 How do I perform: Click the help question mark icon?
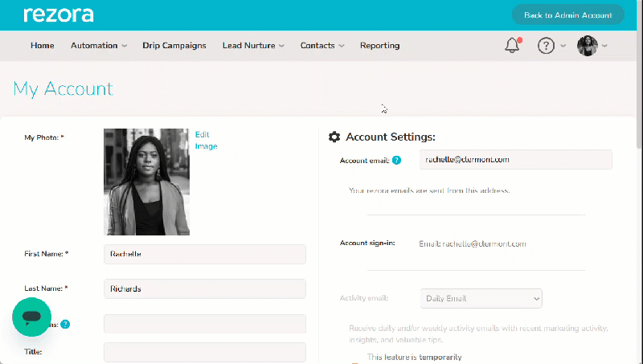546,46
